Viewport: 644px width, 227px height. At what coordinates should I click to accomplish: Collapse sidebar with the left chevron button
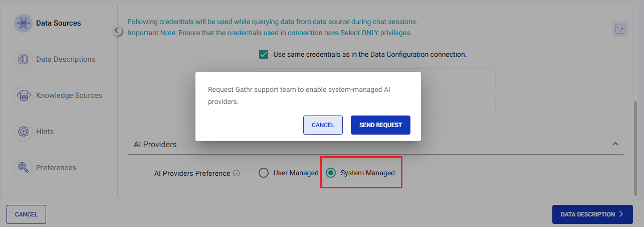[x=117, y=31]
